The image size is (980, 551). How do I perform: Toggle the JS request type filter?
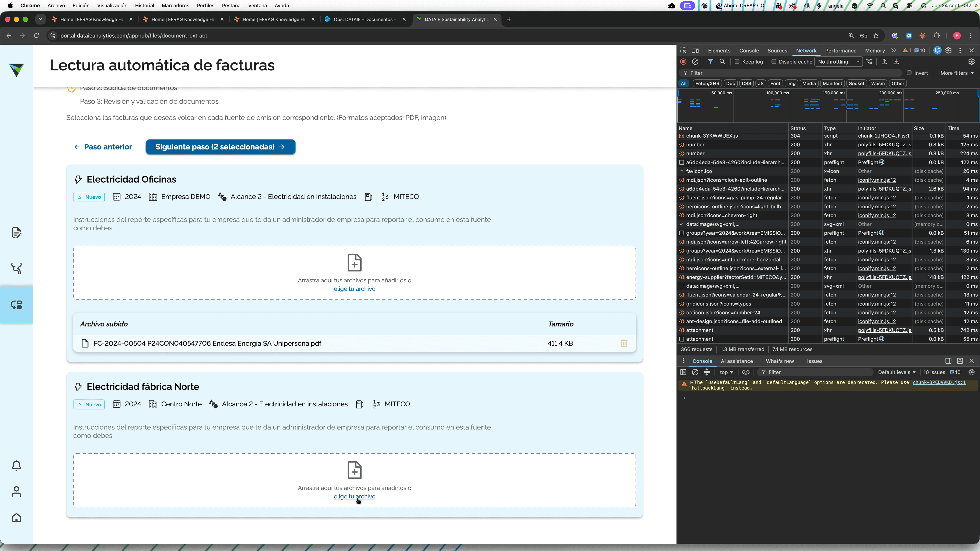761,84
